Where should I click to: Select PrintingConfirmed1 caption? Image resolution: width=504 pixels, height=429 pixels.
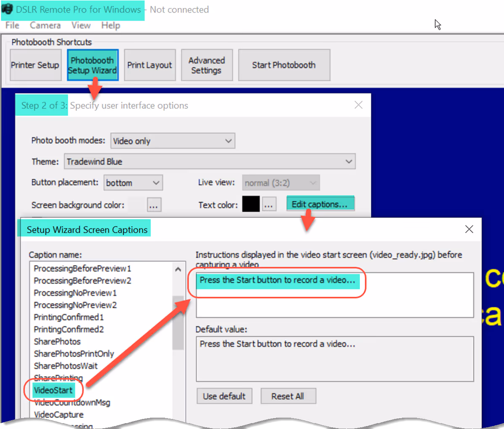coord(68,317)
